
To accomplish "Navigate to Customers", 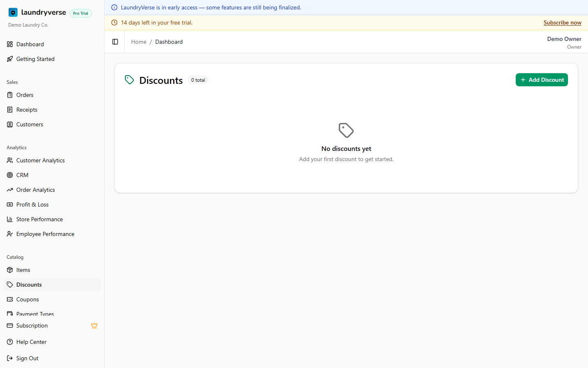I will 52,124.
